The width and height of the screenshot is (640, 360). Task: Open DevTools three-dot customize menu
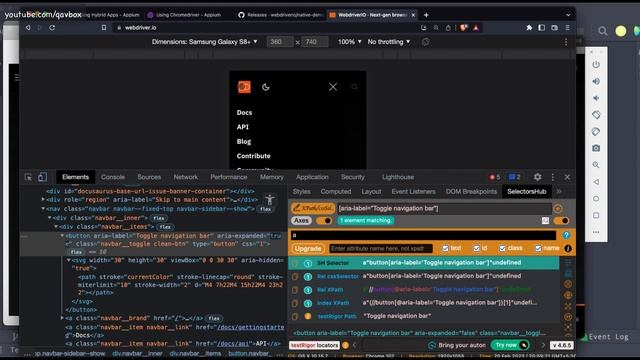(x=553, y=177)
